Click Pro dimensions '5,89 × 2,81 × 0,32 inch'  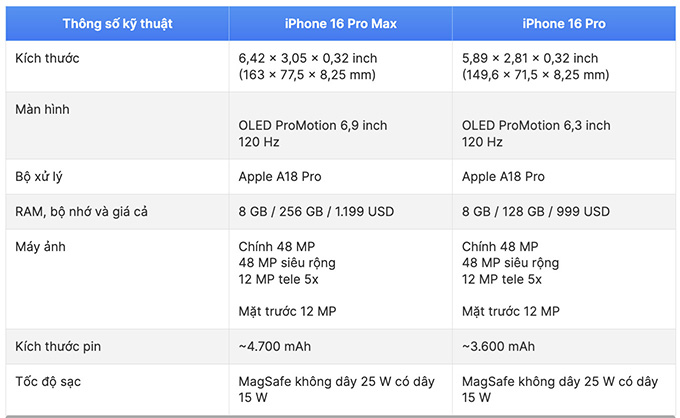tap(530, 59)
